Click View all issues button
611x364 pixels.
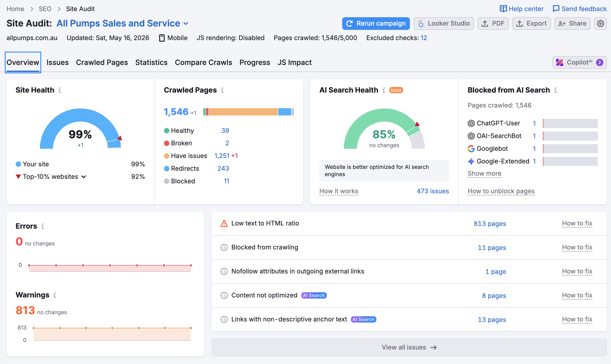[409, 347]
